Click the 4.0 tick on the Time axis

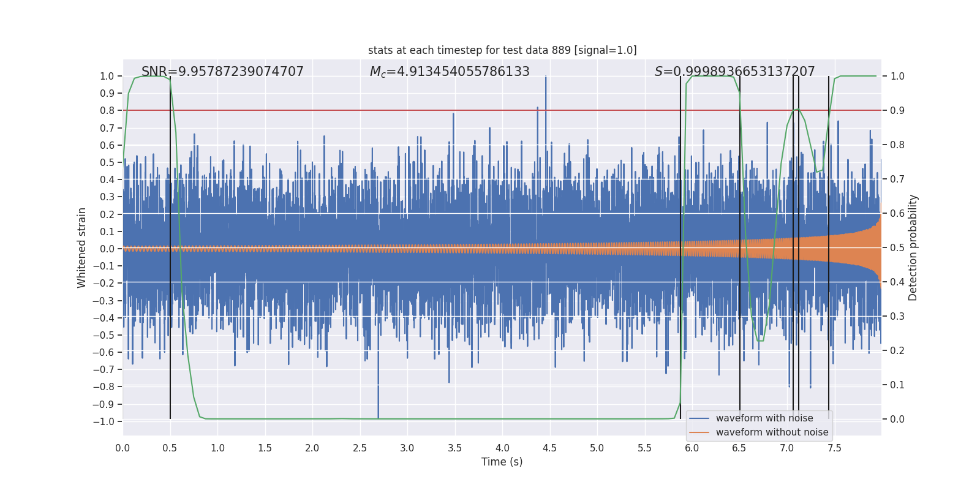[x=502, y=448]
